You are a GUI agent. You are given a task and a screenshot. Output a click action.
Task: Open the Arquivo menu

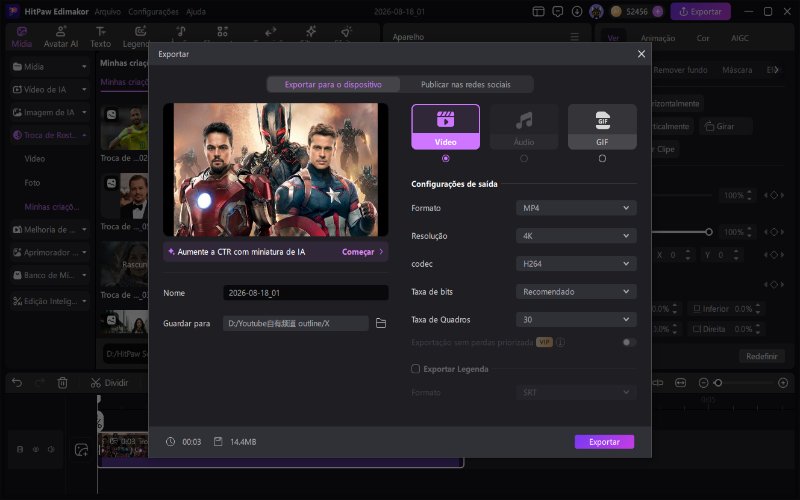tap(108, 11)
